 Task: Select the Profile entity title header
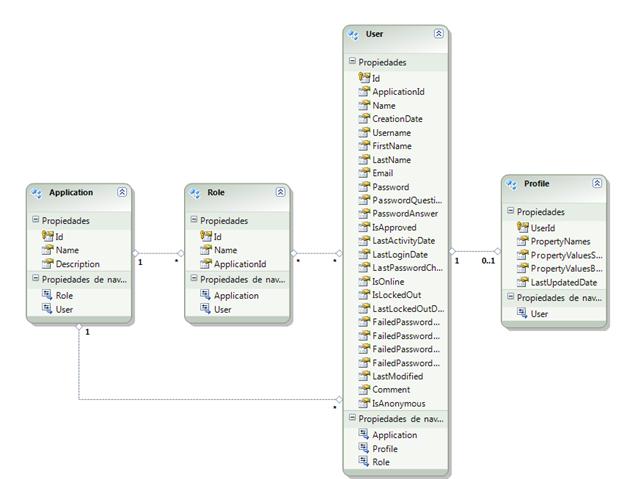pyautogui.click(x=537, y=184)
